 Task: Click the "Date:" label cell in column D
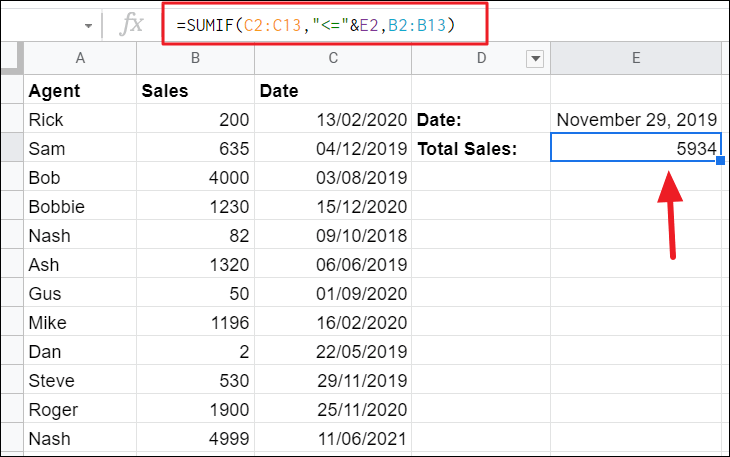[x=480, y=120]
